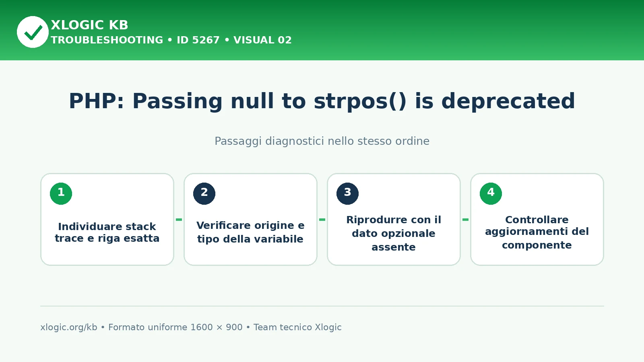Click 'Passaggi diagnostici nello stesso ordine' subtitle
644x362 pixels.
pyautogui.click(x=322, y=141)
